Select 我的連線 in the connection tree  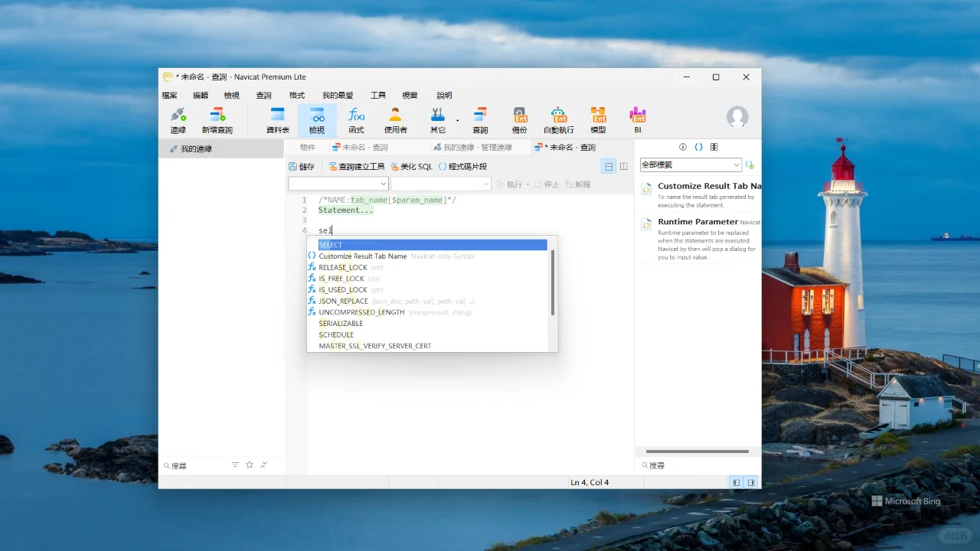[x=221, y=148]
